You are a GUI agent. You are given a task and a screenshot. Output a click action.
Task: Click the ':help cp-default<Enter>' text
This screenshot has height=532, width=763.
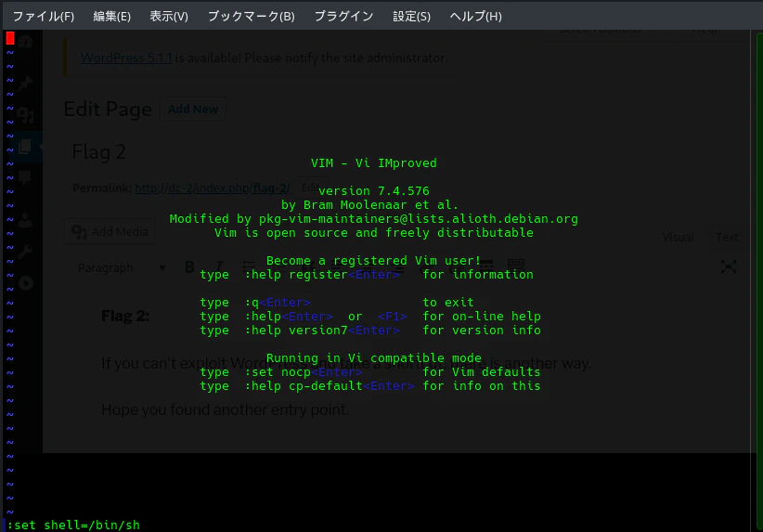coord(330,386)
